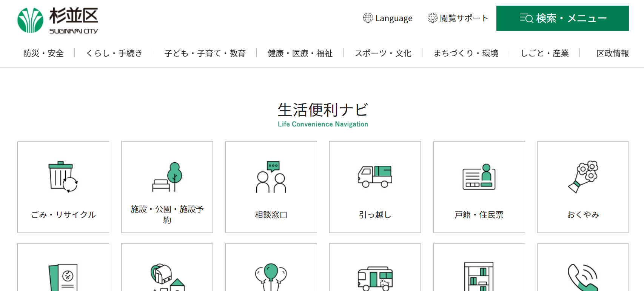Click the balloons icon card
The image size is (644, 291).
pyautogui.click(x=271, y=267)
